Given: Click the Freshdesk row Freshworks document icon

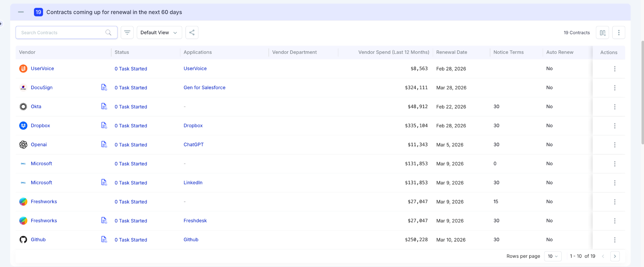Looking at the screenshot, I should [104, 220].
